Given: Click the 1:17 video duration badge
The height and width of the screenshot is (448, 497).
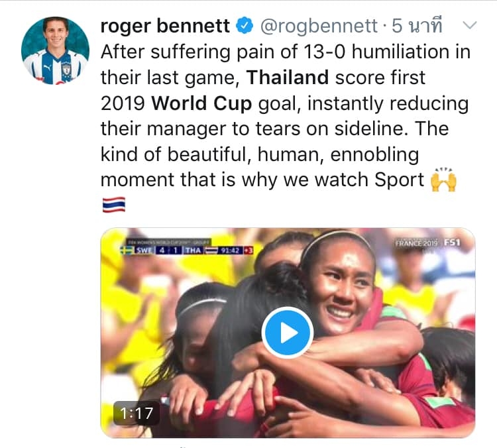Looking at the screenshot, I should click(137, 414).
